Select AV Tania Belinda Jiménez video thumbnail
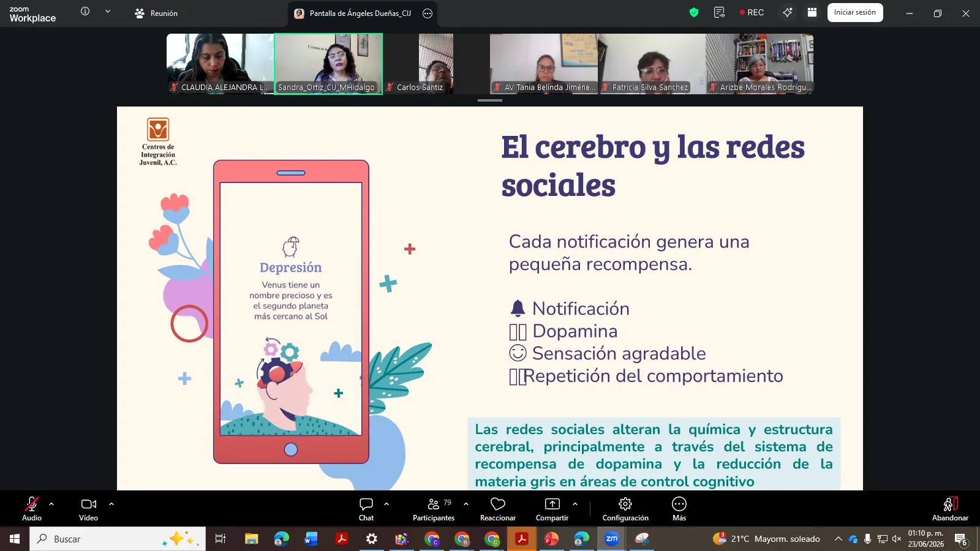This screenshot has width=980, height=551. point(544,64)
